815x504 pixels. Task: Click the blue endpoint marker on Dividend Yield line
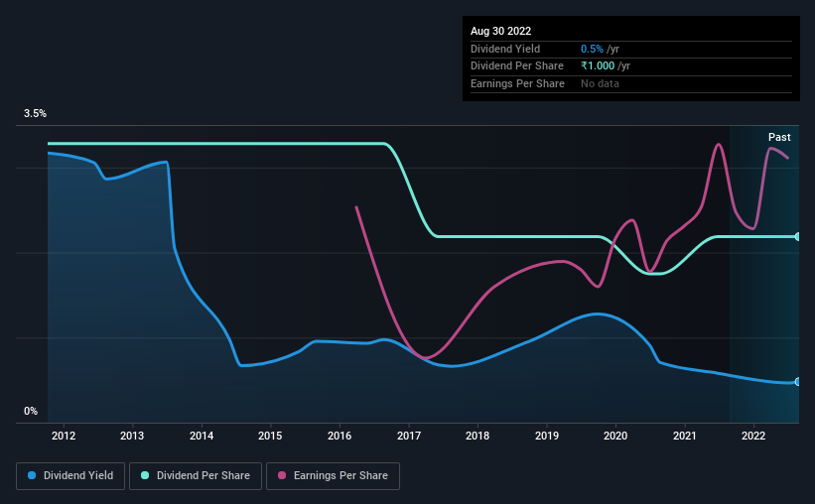[797, 382]
